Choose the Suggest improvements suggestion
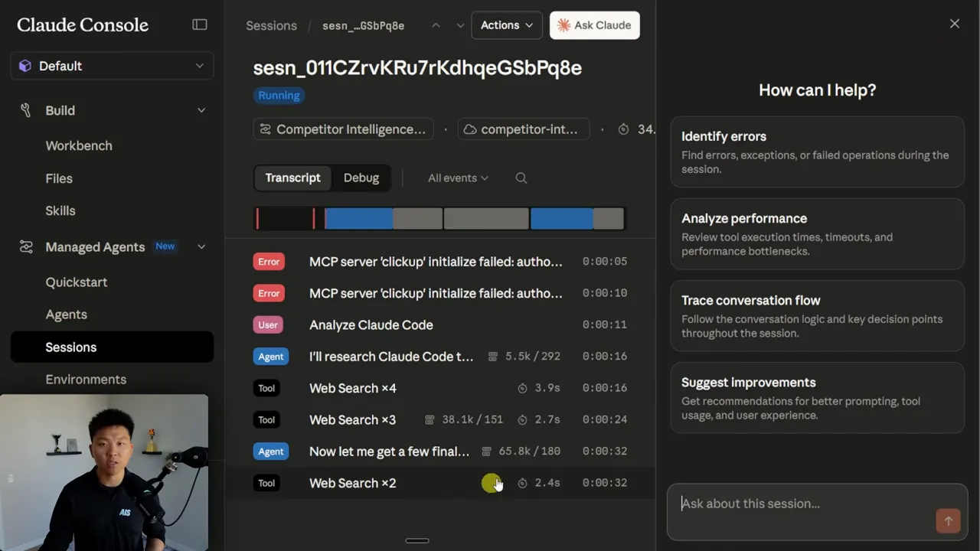This screenshot has width=980, height=551. [x=817, y=397]
